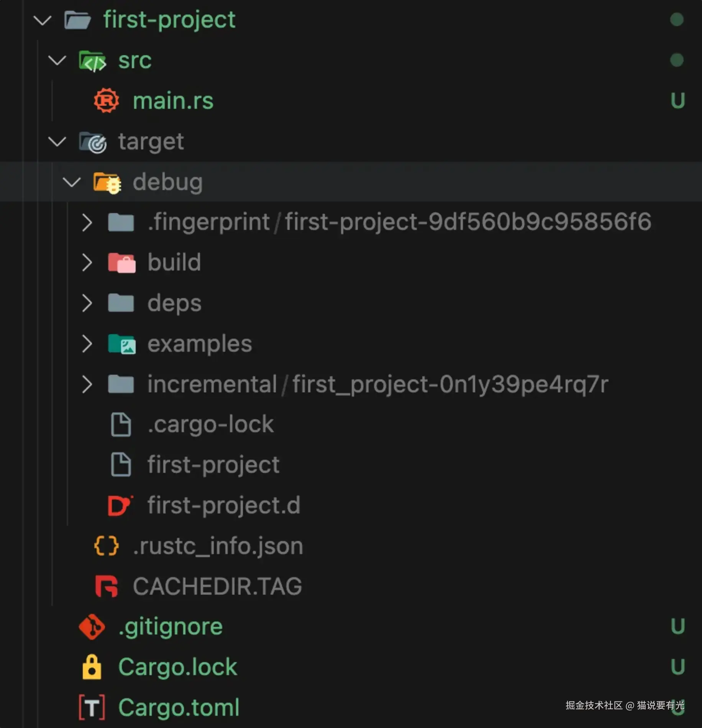Click the red D icon for first-project.d
Screen dimensions: 702x728
[x=120, y=505]
